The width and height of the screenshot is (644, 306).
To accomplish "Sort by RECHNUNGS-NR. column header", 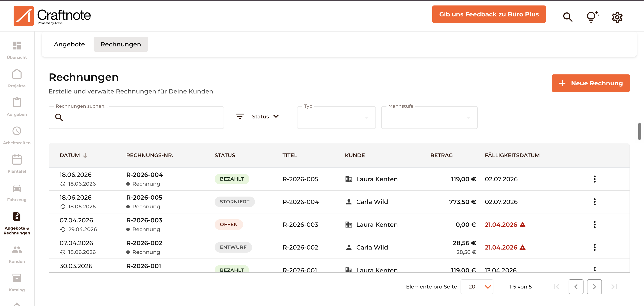I will click(x=149, y=155).
